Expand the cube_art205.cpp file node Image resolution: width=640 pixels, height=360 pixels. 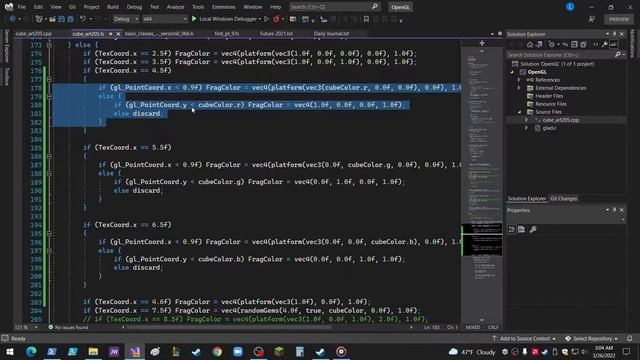click(527, 120)
